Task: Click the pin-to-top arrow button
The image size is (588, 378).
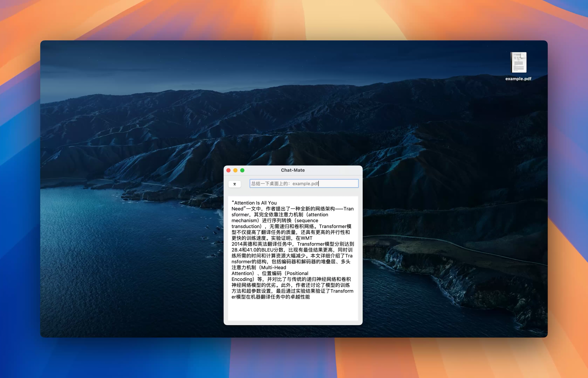Action: (234, 184)
